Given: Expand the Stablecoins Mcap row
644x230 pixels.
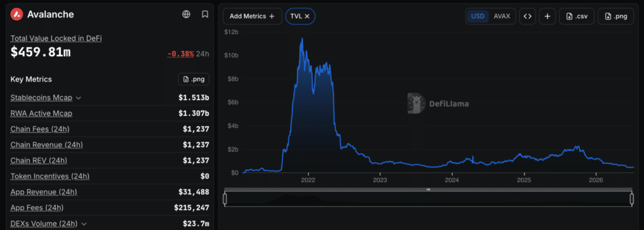Looking at the screenshot, I should tap(79, 98).
